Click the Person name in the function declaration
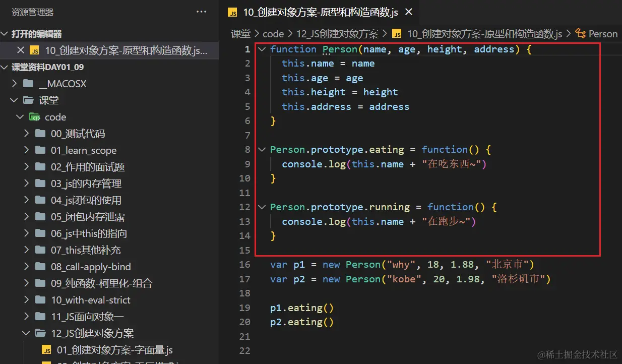 tap(340, 49)
